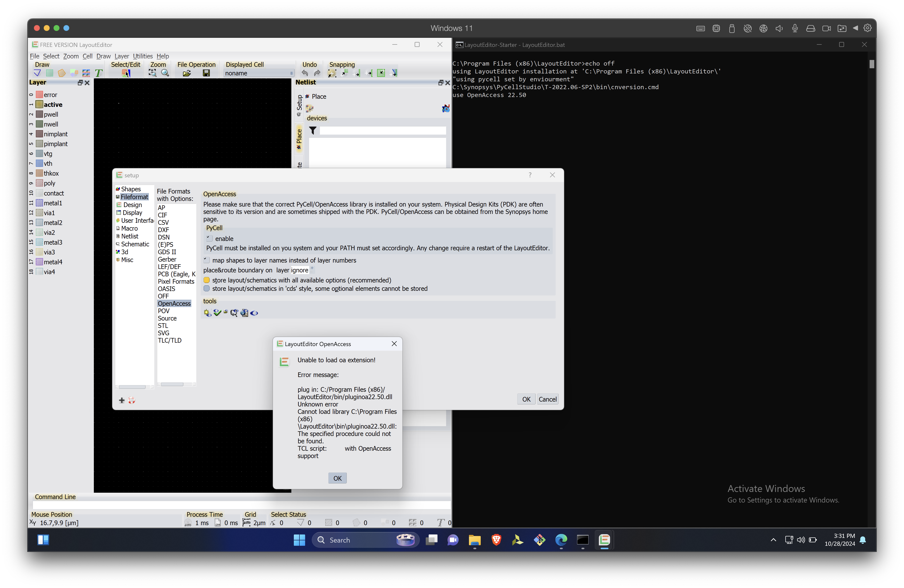Click the save floppy disk icon
Screen dimensions: 904x588
206,73
